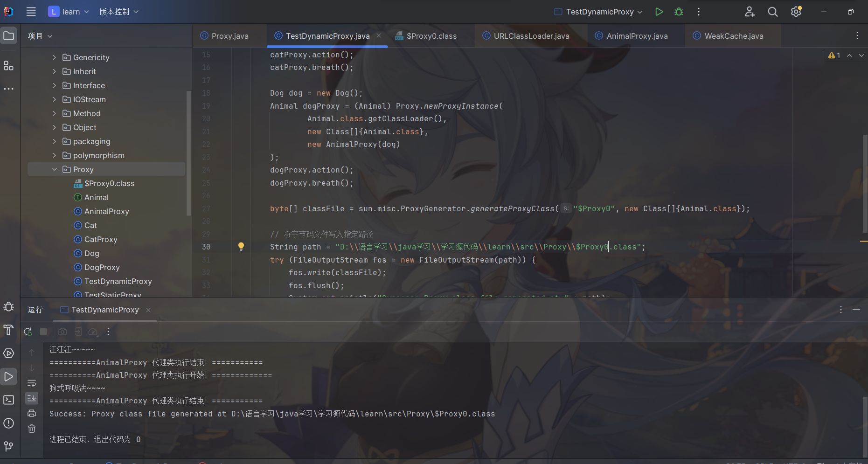Open the Build hammer tool window
Screen dimensions: 868x464
coord(9,330)
